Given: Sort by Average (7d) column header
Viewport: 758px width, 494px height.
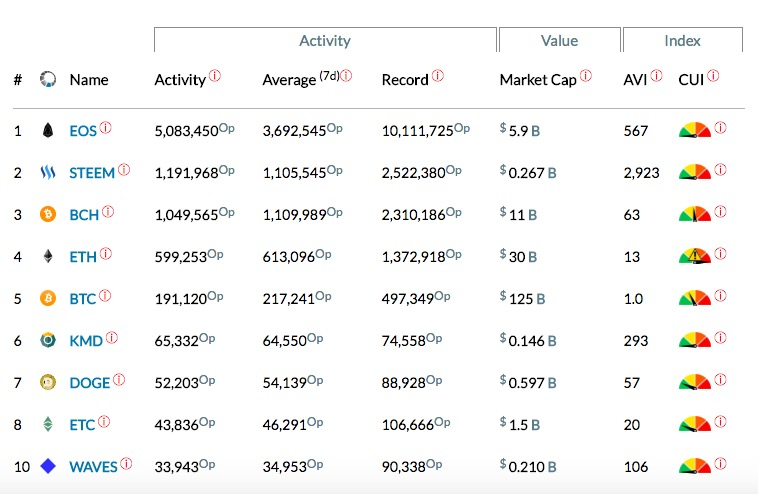Looking at the screenshot, I should click(x=301, y=79).
